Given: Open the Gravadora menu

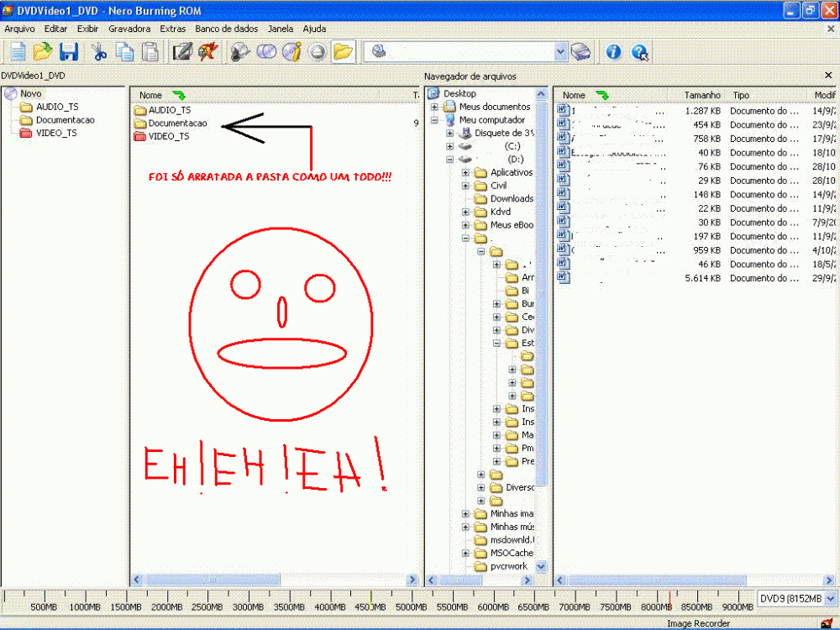Looking at the screenshot, I should tap(129, 29).
